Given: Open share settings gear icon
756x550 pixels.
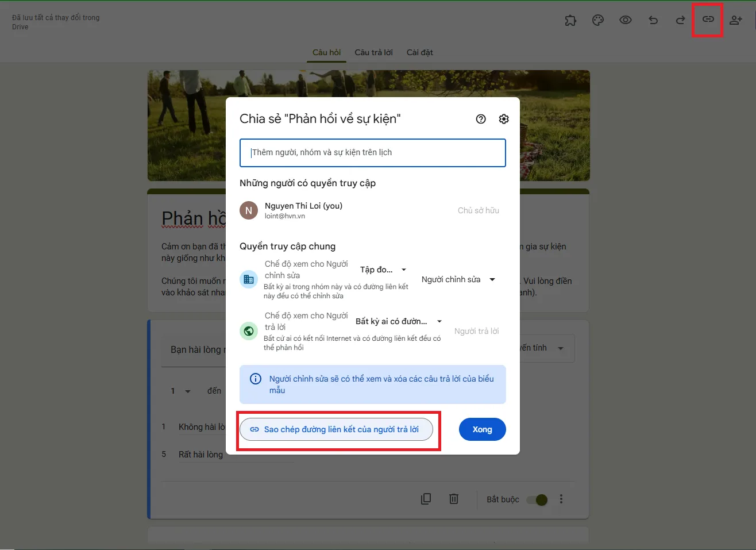Looking at the screenshot, I should tap(504, 119).
